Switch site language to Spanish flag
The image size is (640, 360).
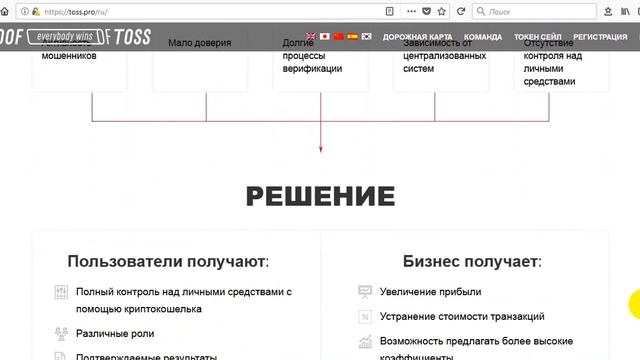(x=353, y=36)
